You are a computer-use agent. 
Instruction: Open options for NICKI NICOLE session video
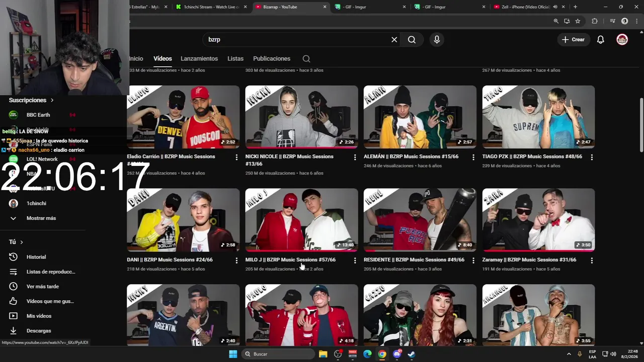(x=355, y=157)
